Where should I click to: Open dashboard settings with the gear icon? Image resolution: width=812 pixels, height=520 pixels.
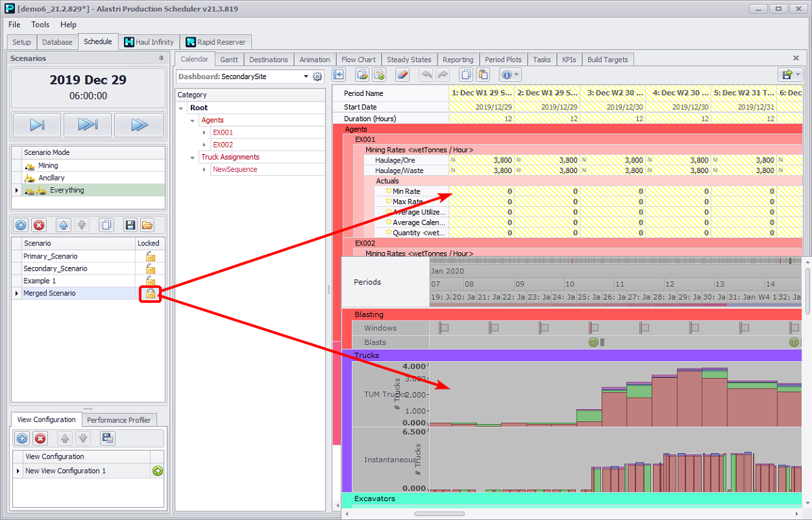(317, 77)
